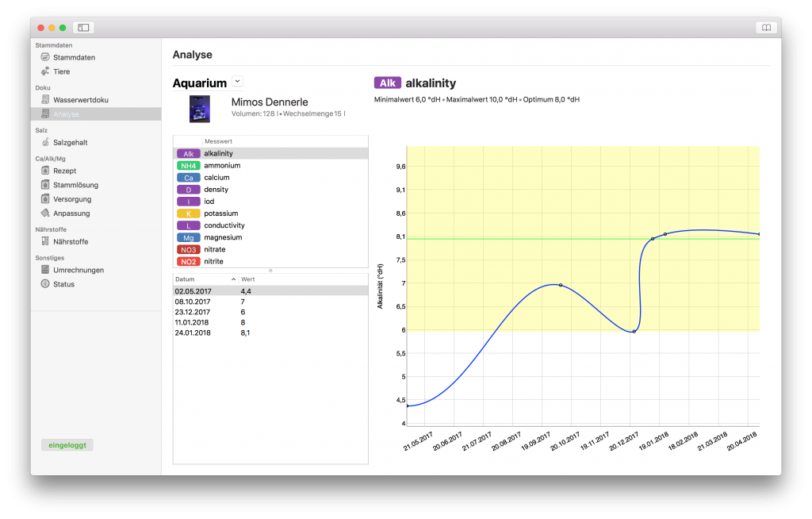Image resolution: width=812 pixels, height=519 pixels.
Task: Click the red NO3 badge
Action: pos(188,249)
